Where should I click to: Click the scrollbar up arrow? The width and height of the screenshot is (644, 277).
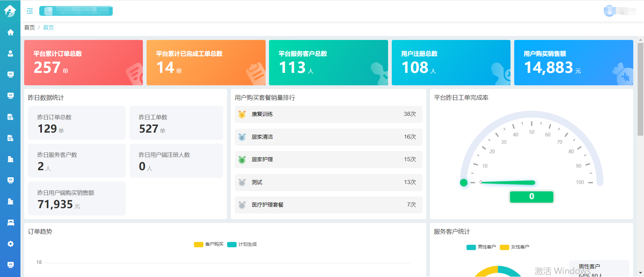pyautogui.click(x=641, y=40)
